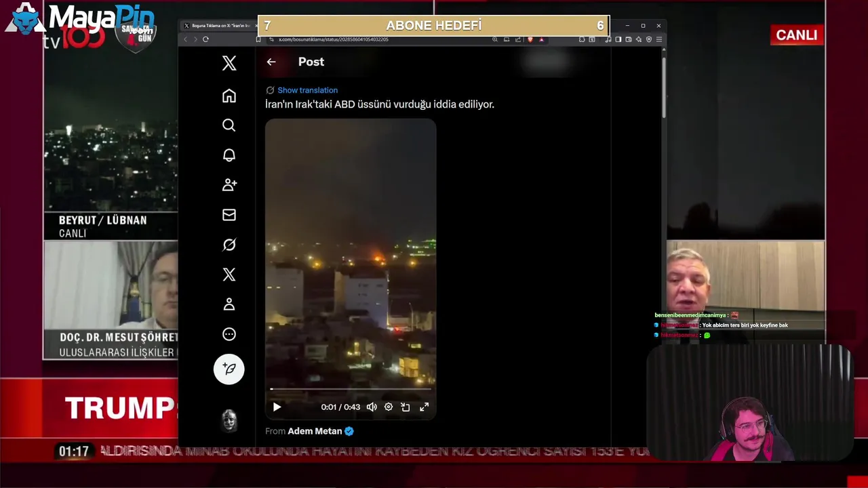Click the blue verified badge beside Adem Metan
Viewport: 868px width, 488px height.
click(x=349, y=431)
